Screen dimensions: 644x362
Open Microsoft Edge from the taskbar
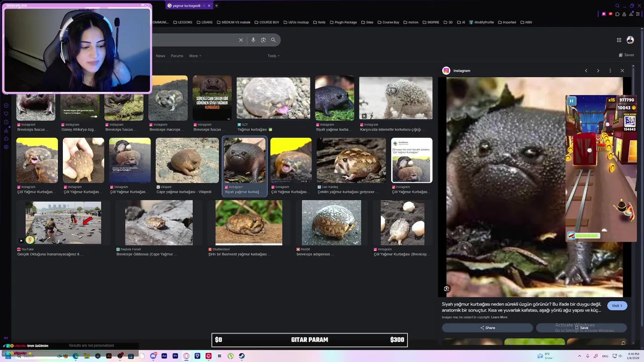pyautogui.click(x=75, y=356)
